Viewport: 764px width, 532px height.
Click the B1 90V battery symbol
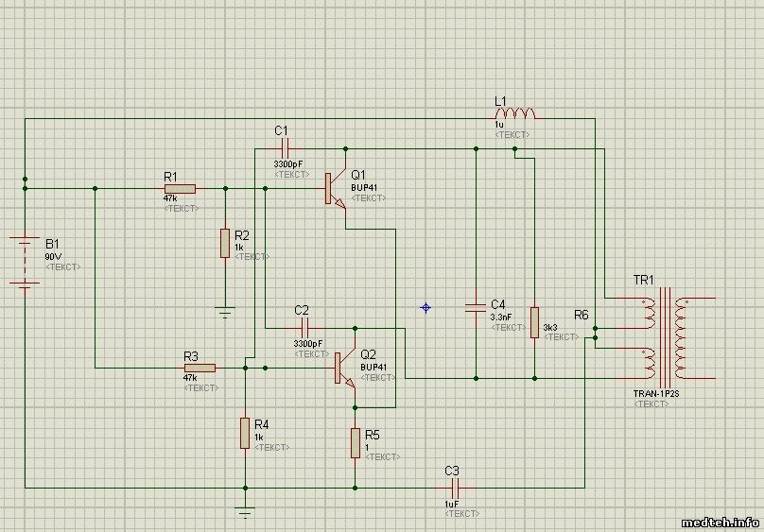pos(25,256)
